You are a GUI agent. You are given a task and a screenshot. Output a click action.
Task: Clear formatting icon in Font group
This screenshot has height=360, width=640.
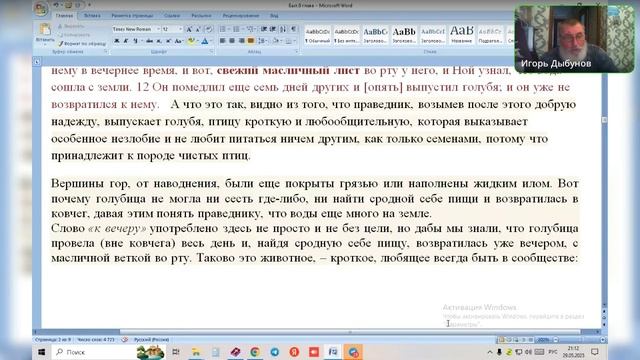(x=209, y=29)
